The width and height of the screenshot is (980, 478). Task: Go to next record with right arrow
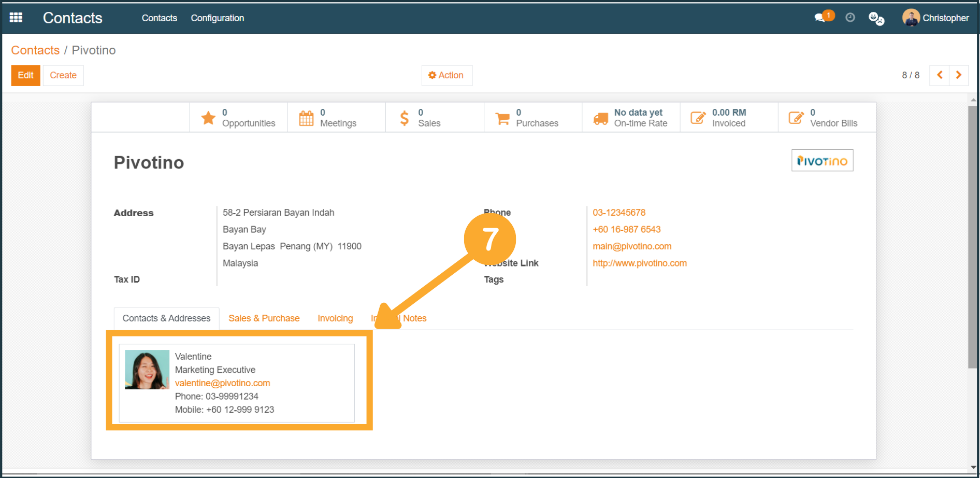pos(959,75)
